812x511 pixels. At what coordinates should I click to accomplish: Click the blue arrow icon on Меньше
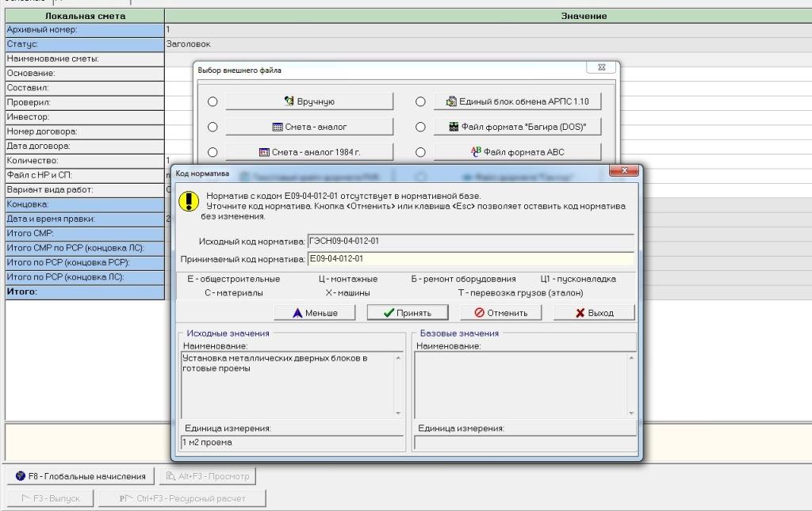point(297,313)
